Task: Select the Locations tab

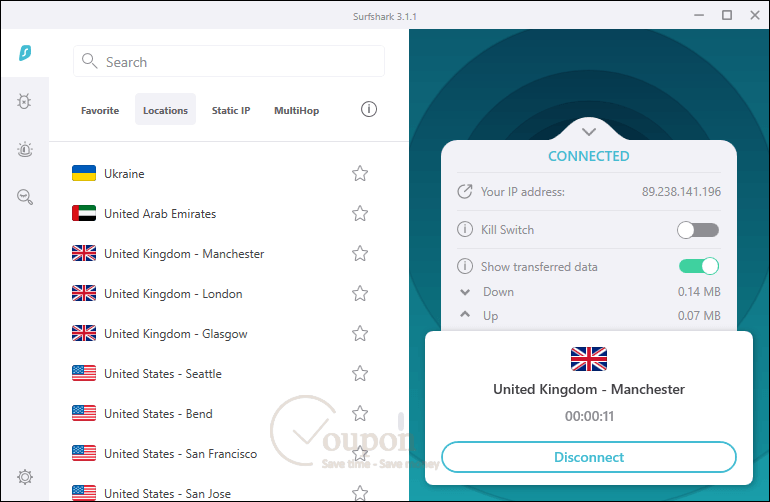Action: coord(165,109)
